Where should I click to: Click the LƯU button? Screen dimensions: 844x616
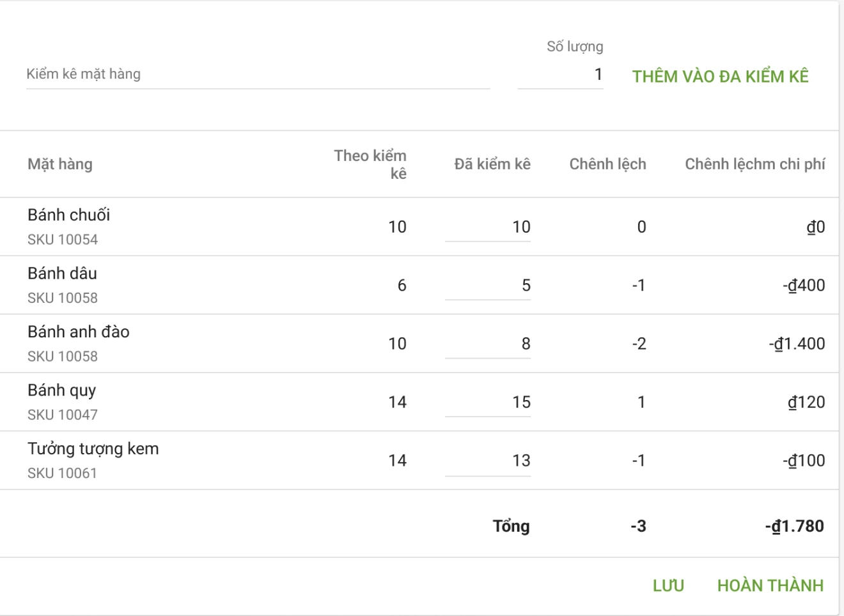(668, 585)
